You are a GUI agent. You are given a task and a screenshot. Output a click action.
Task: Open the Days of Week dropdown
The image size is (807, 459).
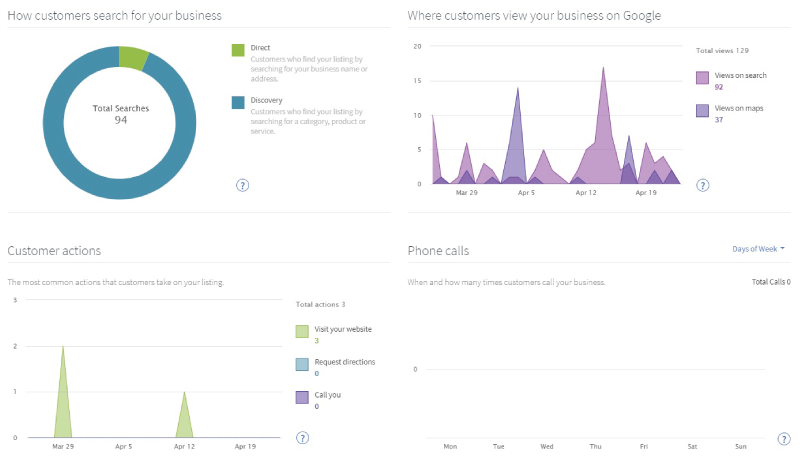pyautogui.click(x=758, y=249)
